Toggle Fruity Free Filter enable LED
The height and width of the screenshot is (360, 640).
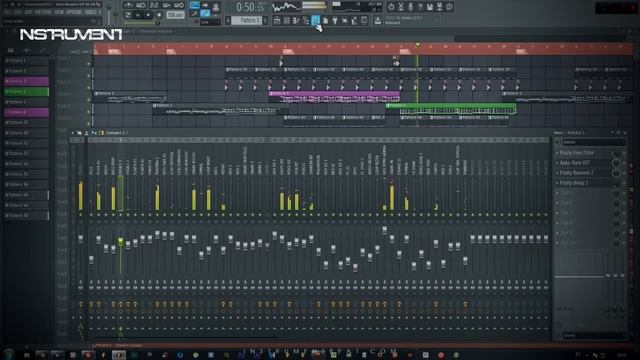point(624,153)
